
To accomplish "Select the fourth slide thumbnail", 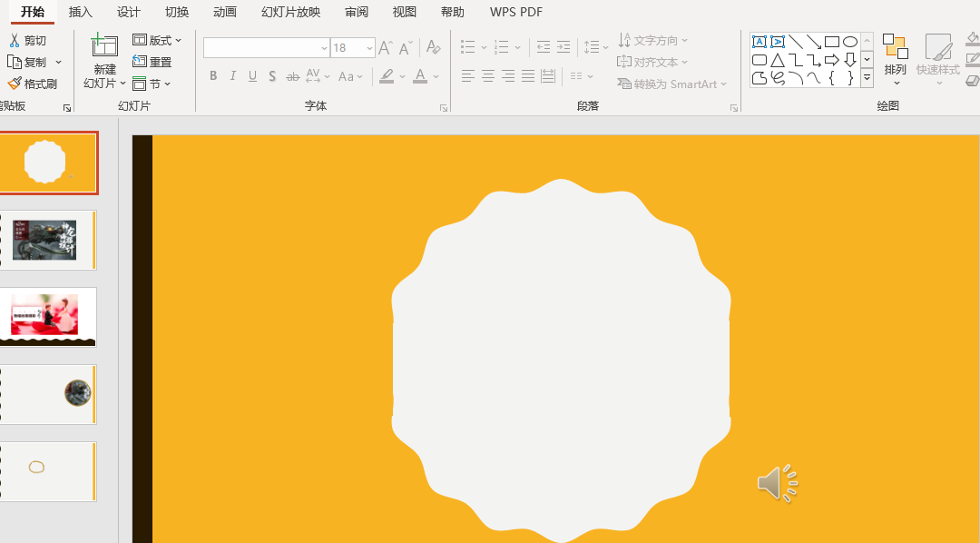I will (x=49, y=394).
